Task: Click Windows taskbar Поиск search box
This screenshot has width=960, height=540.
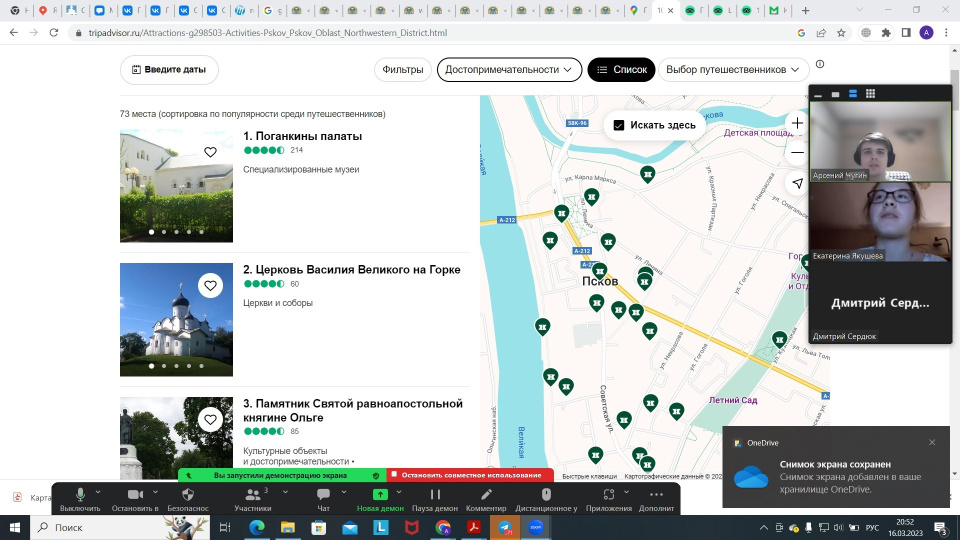Action: [x=120, y=527]
